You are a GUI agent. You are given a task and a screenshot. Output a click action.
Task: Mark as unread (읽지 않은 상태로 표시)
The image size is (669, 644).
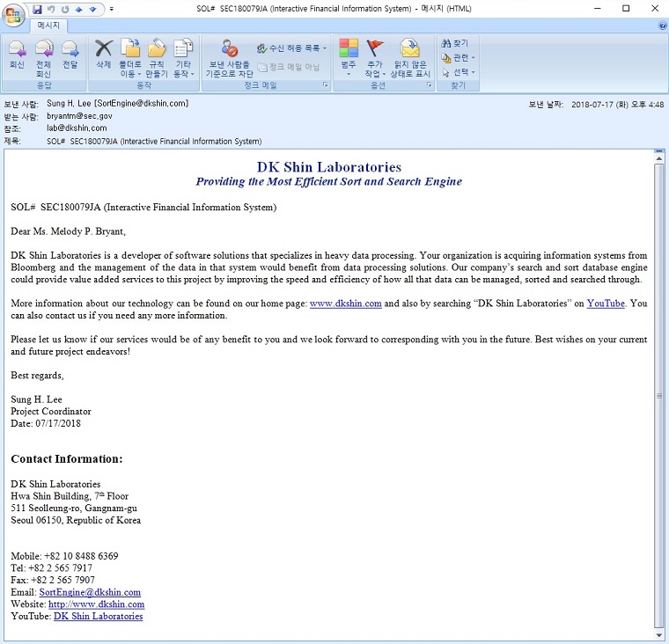click(x=410, y=56)
